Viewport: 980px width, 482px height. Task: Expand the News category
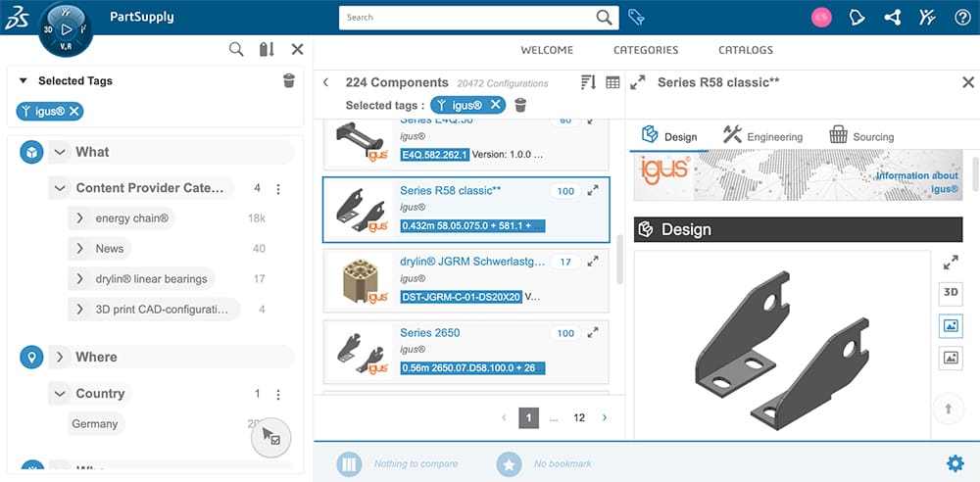tap(79, 248)
